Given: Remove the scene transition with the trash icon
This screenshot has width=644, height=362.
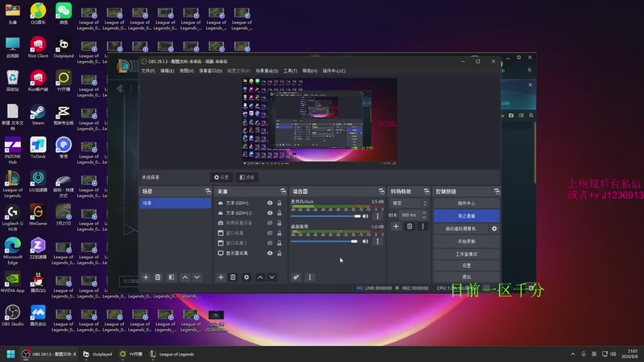Looking at the screenshot, I should 410,226.
